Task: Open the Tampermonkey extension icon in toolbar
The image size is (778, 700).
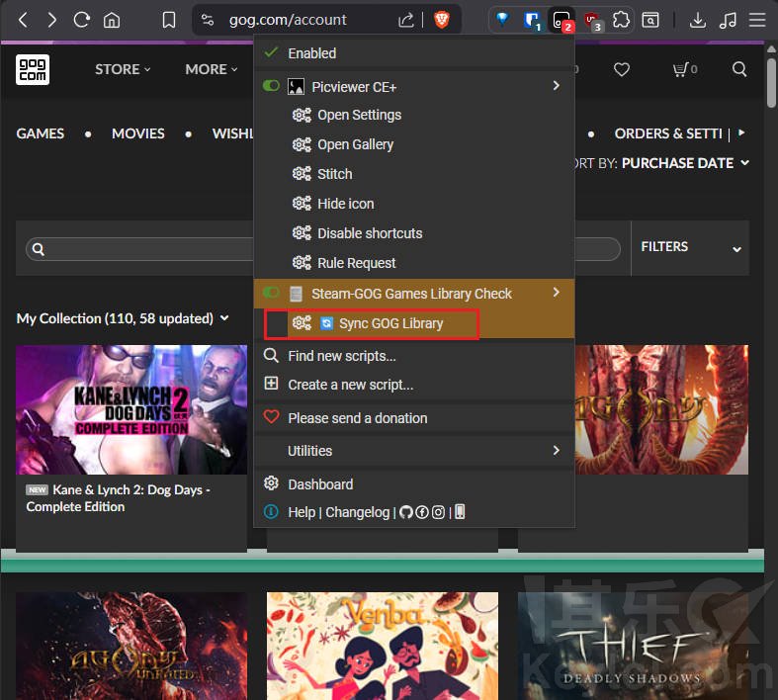Action: pos(561,20)
